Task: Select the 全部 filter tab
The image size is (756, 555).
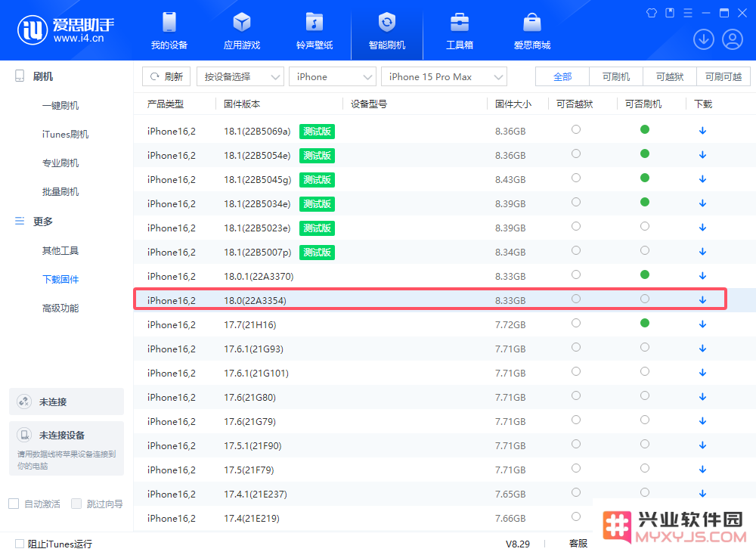Action: coord(562,76)
